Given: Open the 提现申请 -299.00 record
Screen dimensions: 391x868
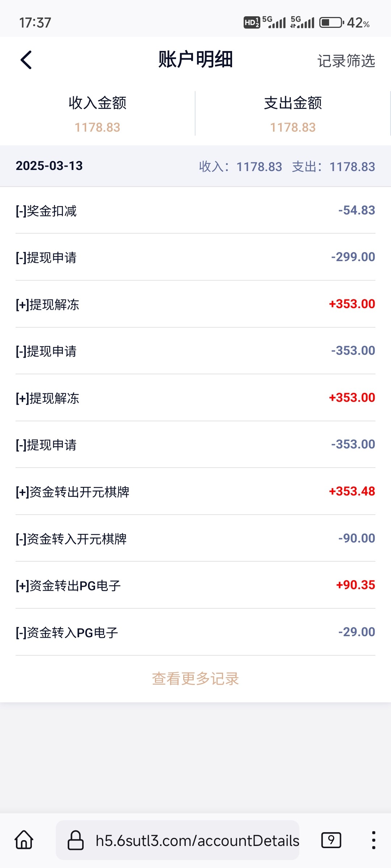Looking at the screenshot, I should 195,257.
